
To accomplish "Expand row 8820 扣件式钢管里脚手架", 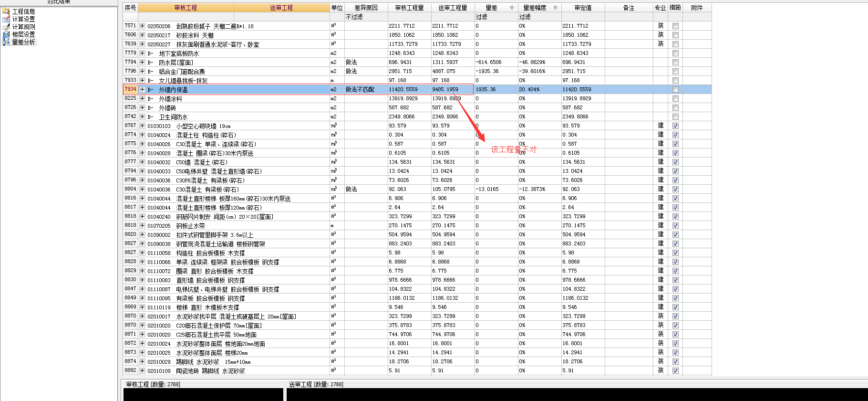I will tap(142, 235).
